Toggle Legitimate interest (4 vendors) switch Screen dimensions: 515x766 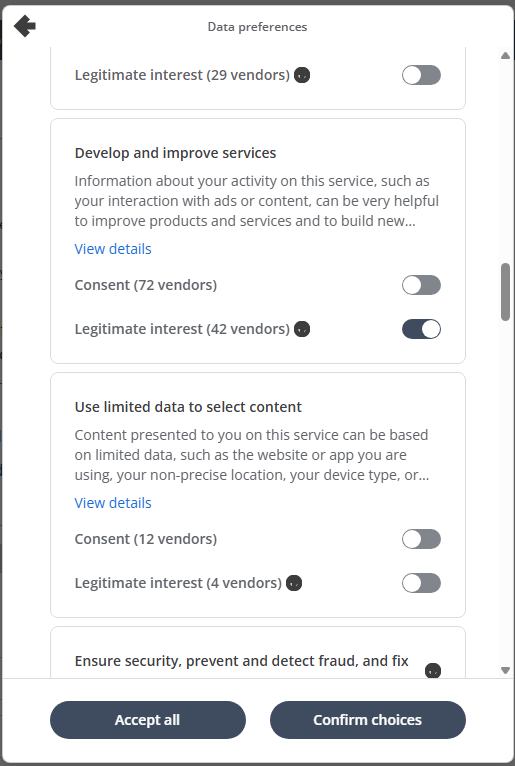(x=421, y=583)
